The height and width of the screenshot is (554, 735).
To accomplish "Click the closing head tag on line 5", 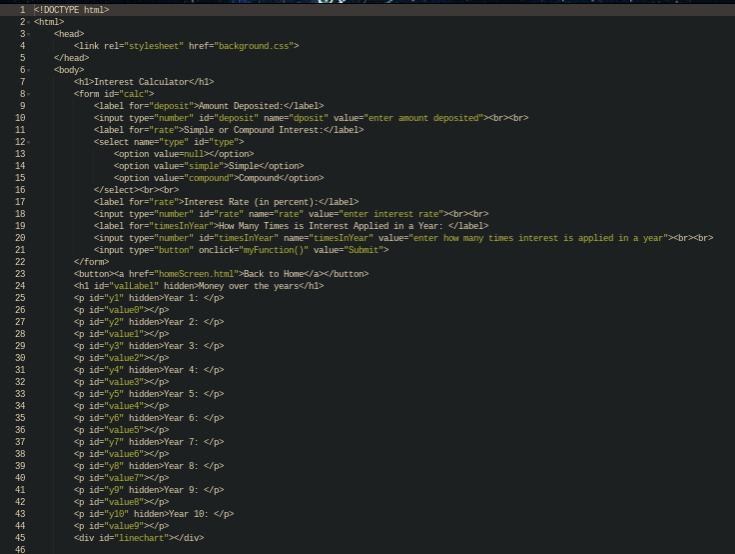I will [71, 58].
